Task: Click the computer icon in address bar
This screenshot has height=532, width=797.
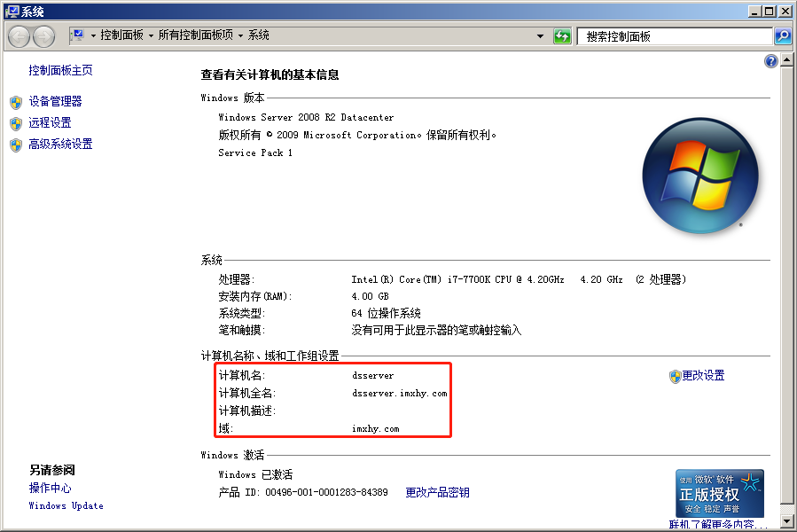Action: coord(78,35)
